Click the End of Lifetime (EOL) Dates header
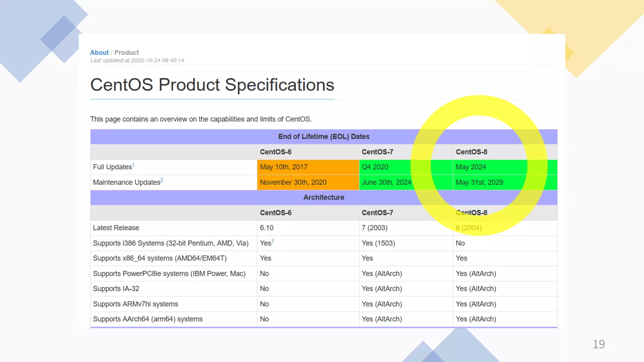 tap(324, 137)
